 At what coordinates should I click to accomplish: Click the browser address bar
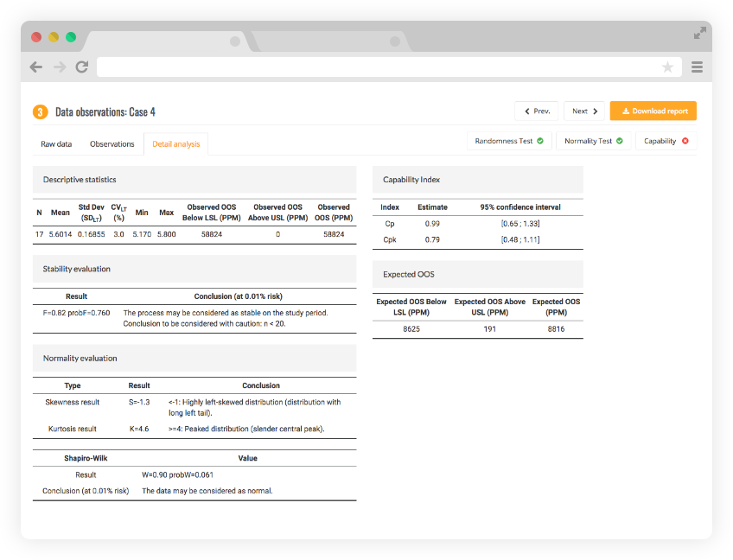[389, 67]
